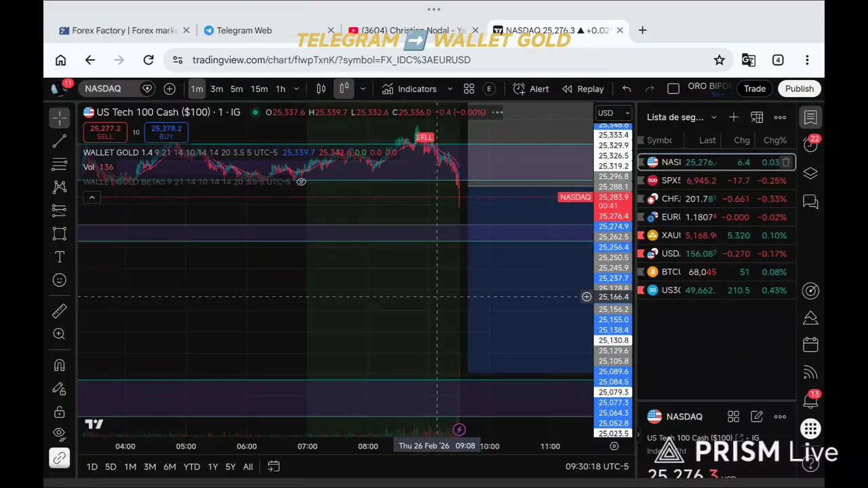This screenshot has width=868, height=488.
Task: Select the BTCUSD watchlist row
Action: [x=716, y=272]
